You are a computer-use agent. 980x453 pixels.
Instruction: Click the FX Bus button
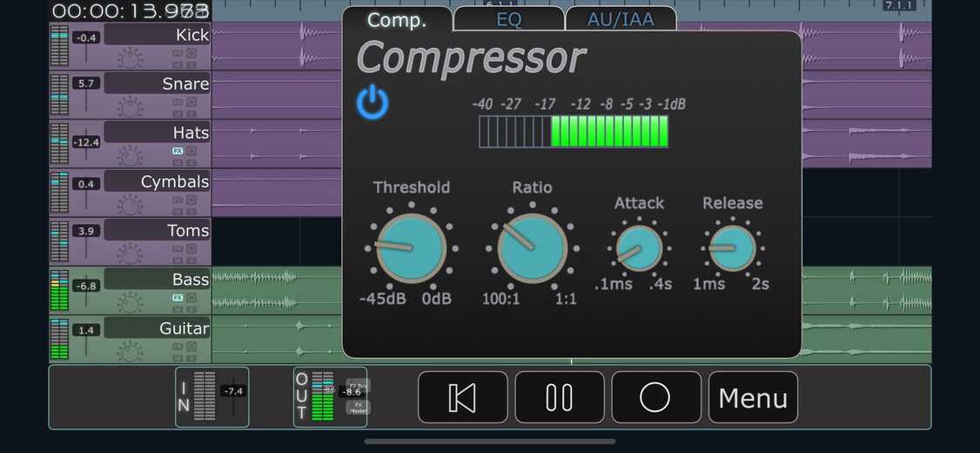coord(358,385)
